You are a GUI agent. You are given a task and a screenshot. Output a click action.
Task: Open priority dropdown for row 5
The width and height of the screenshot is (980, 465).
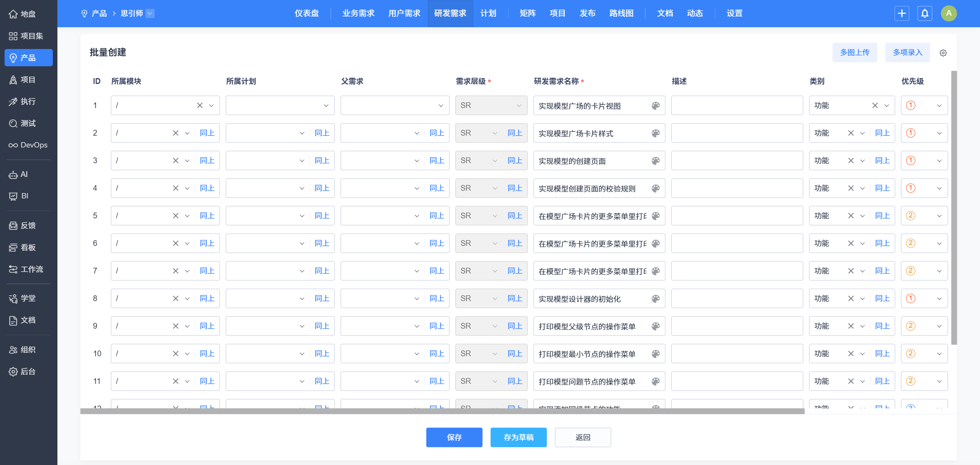[x=939, y=216]
